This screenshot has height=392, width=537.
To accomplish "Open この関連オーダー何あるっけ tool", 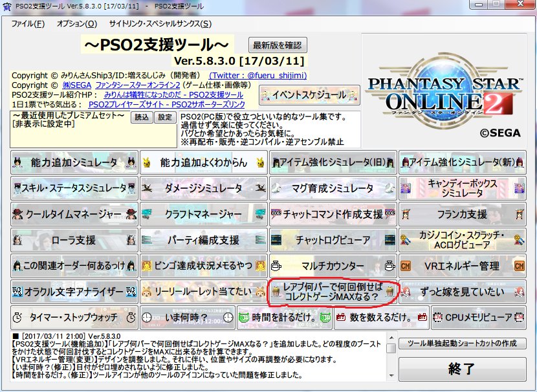I will tap(74, 266).
